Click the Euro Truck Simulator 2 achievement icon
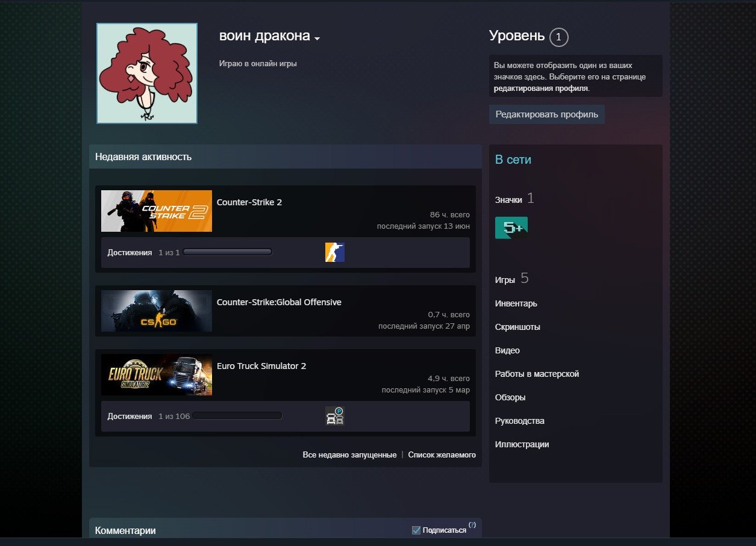Image resolution: width=756 pixels, height=546 pixels. pyautogui.click(x=335, y=416)
